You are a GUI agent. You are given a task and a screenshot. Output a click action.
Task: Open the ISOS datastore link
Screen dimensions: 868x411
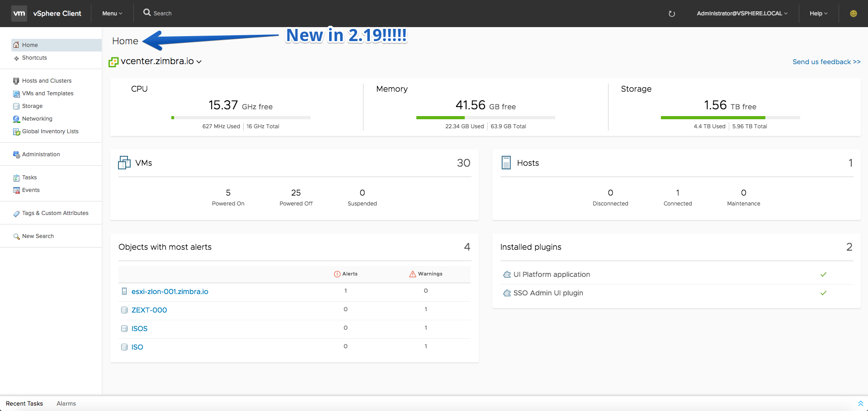pos(139,329)
